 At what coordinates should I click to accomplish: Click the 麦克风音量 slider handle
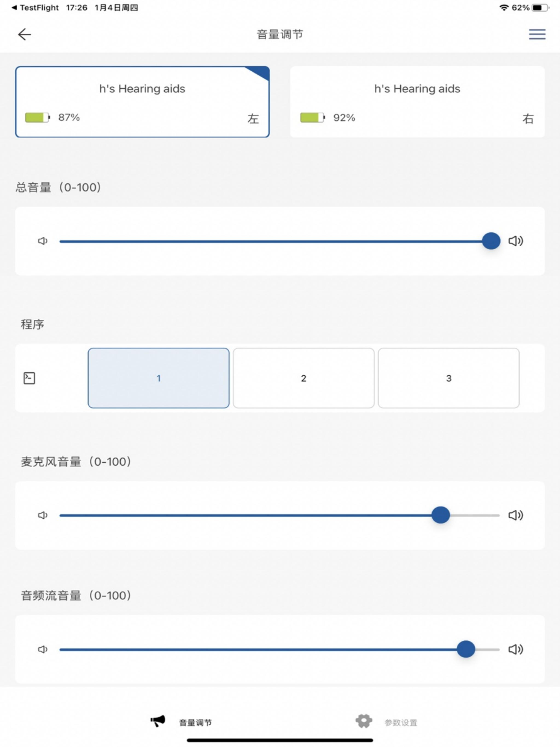[x=441, y=515]
